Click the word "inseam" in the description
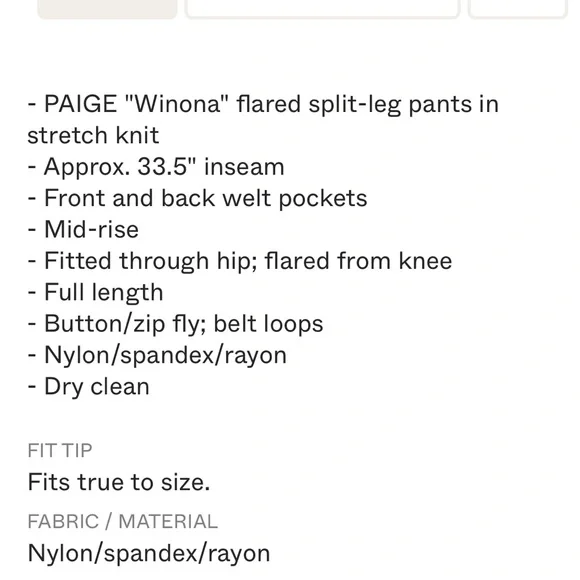The image size is (580, 580). (244, 166)
